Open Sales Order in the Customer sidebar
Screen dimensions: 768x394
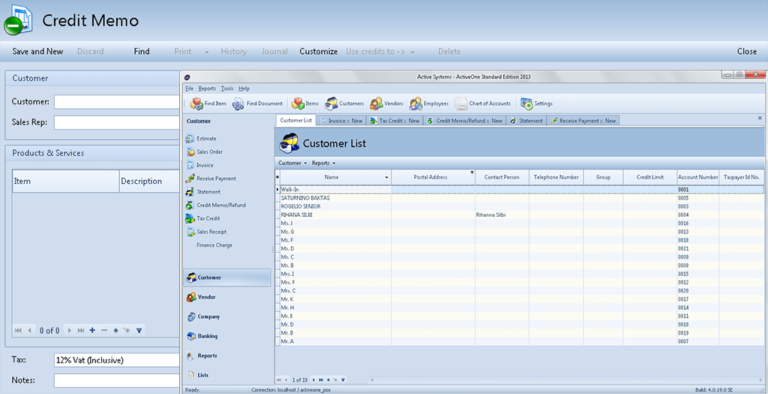click(204, 152)
